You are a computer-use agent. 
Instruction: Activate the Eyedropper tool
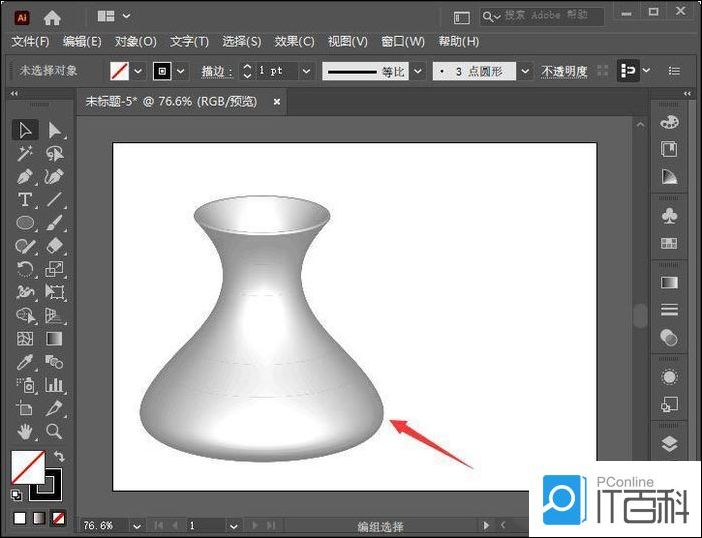(25, 362)
